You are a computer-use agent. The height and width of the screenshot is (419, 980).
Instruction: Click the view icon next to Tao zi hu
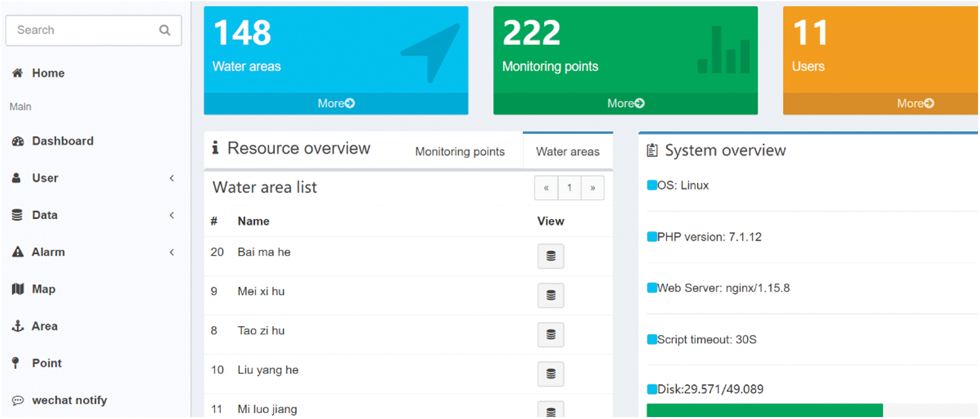tap(550, 335)
